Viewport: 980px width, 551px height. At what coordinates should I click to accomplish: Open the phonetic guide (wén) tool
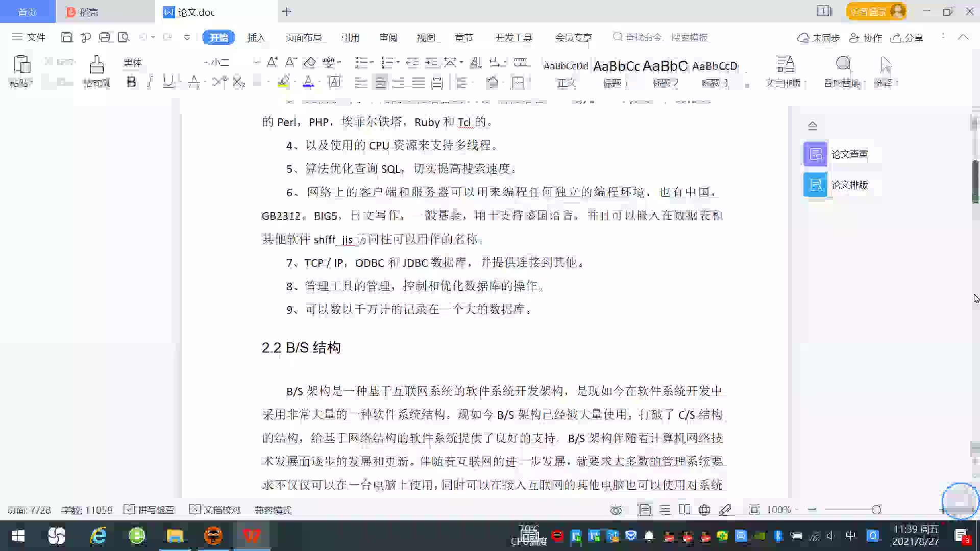(x=329, y=63)
